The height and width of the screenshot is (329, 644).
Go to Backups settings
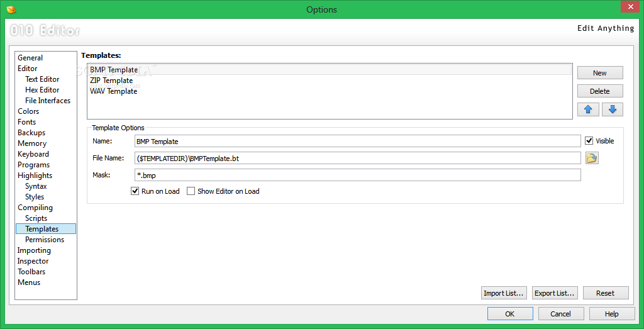point(31,133)
